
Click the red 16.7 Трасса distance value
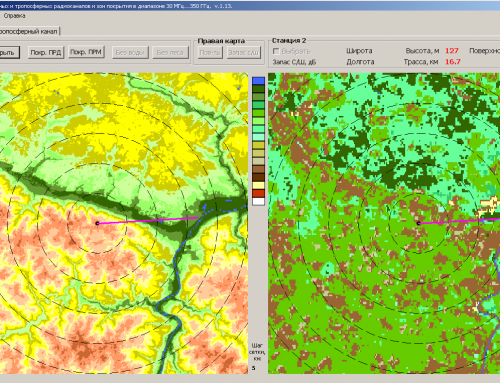click(453, 62)
